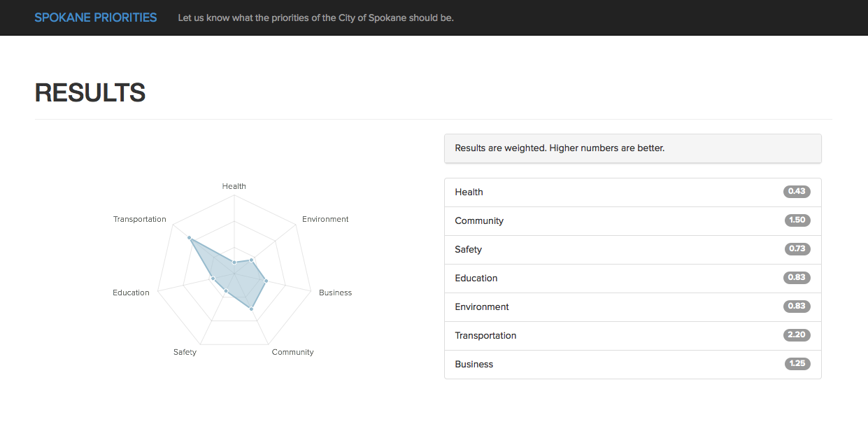Viewport: 868px width, 422px height.
Task: Click the Community data point on radar chart
Action: pos(251,308)
